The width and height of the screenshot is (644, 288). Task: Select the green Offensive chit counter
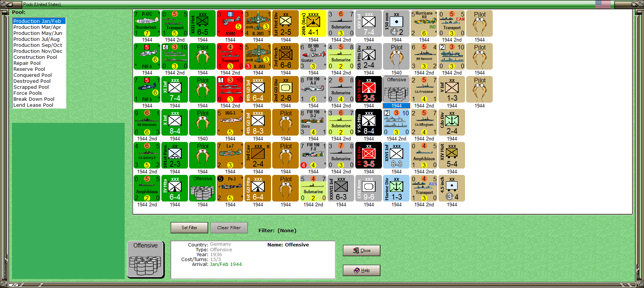tap(203, 188)
